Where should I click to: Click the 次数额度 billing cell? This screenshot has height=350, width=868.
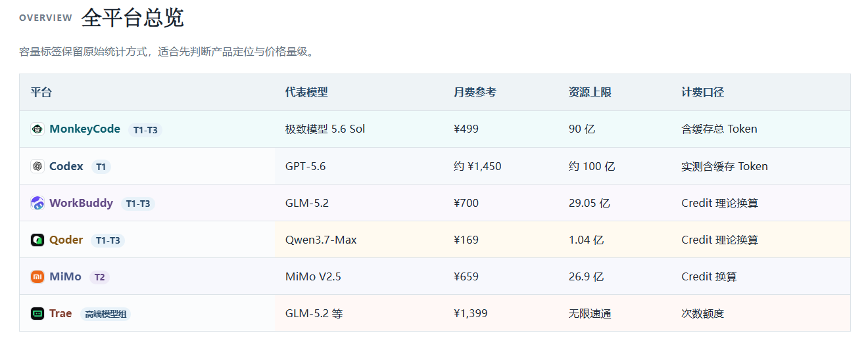(x=703, y=313)
